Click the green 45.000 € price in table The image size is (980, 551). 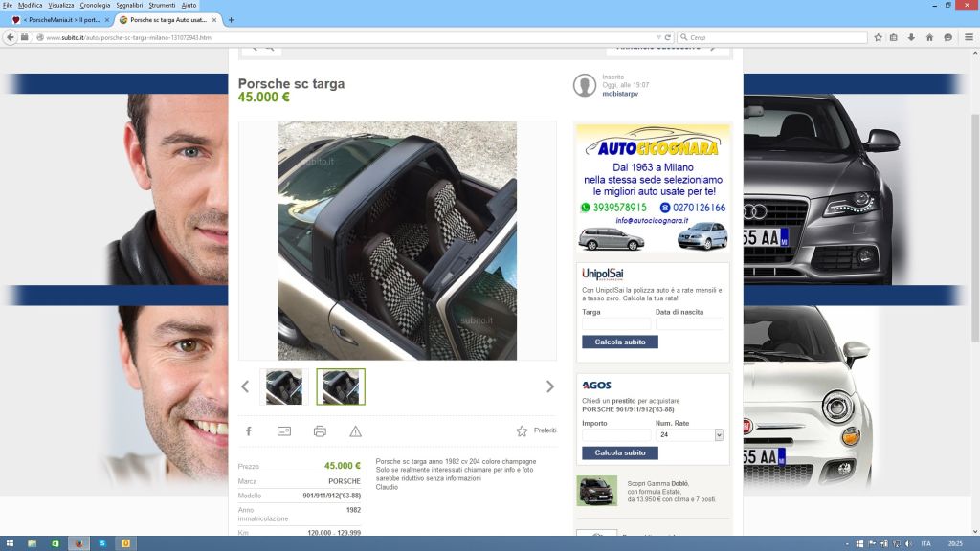[343, 466]
